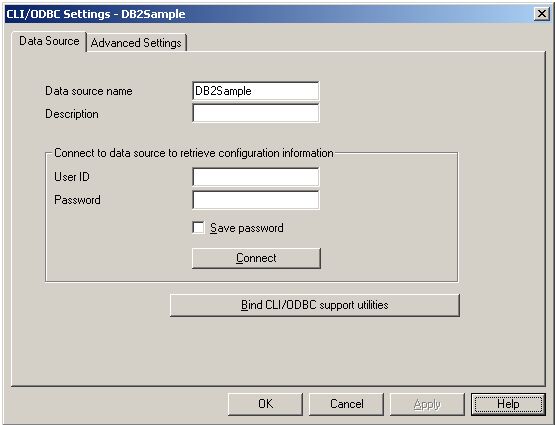Click the 'Data source name' label text
555x425 pixels.
[x=89, y=91]
